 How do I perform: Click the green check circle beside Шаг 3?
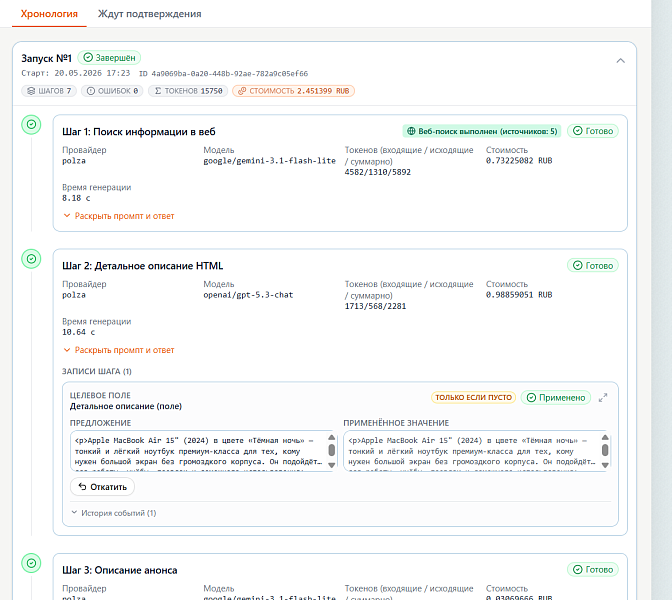(31, 563)
